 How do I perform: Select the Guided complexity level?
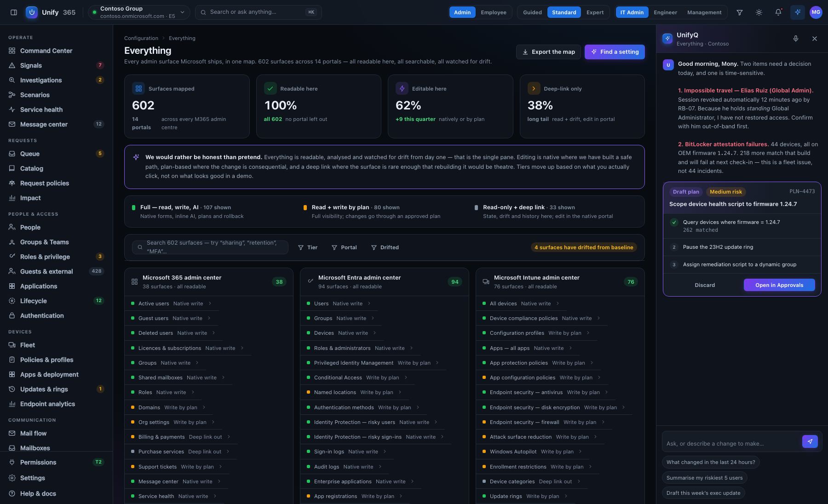[532, 12]
